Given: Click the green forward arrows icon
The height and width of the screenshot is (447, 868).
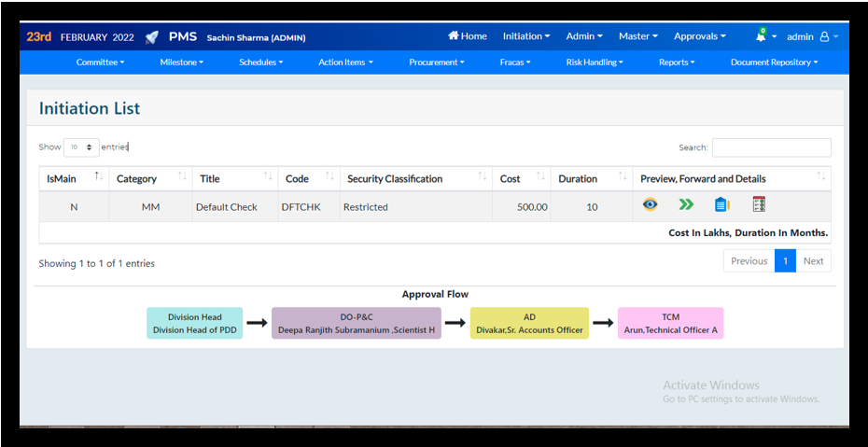Looking at the screenshot, I should coord(686,204).
